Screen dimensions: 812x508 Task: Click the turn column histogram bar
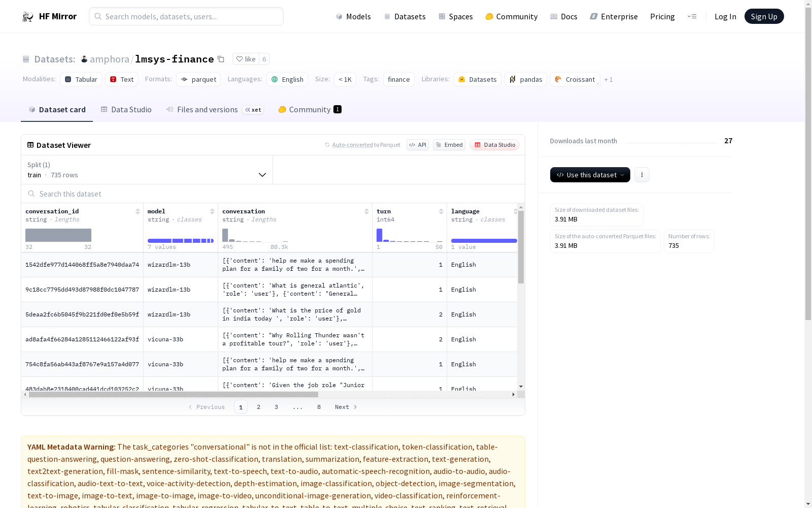(379, 235)
